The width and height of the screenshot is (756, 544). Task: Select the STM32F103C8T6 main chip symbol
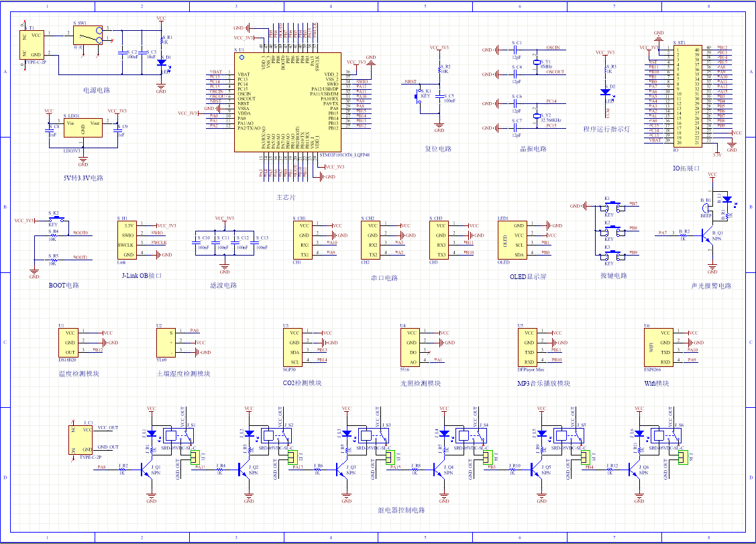pyautogui.click(x=288, y=102)
